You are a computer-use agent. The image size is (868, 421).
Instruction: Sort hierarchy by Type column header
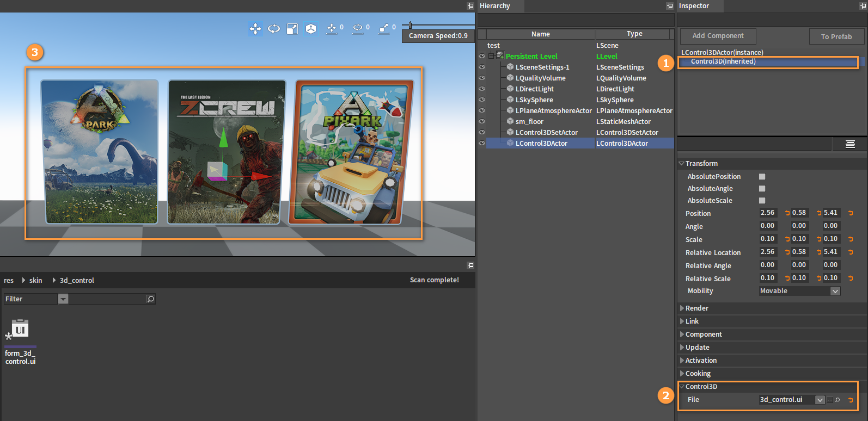coord(634,34)
